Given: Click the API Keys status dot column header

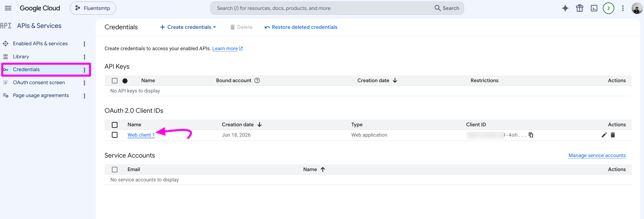Looking at the screenshot, I should click(x=125, y=81).
